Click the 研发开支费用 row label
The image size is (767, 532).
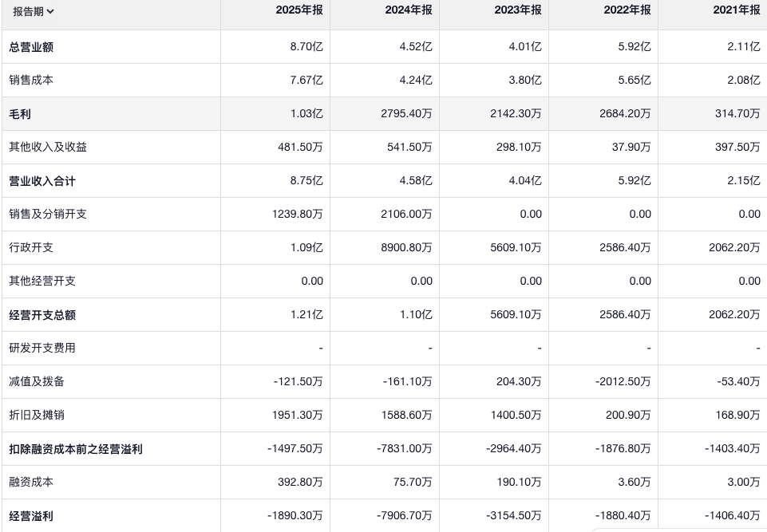[x=42, y=349]
